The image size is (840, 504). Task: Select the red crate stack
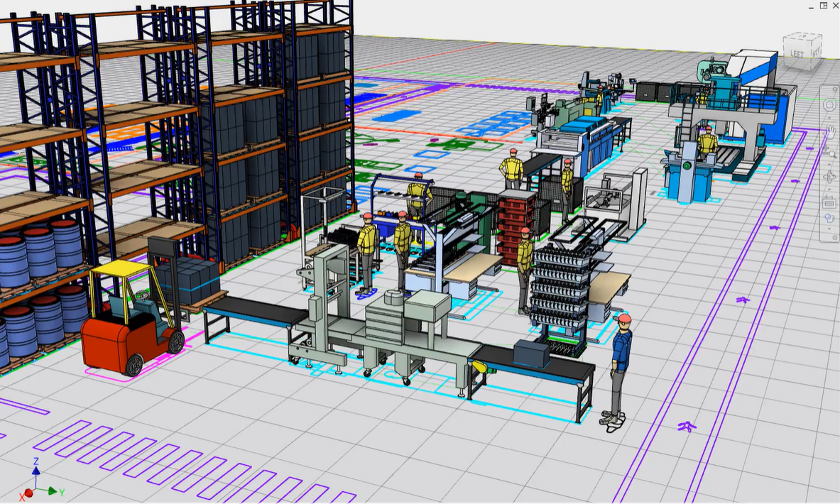(518, 227)
